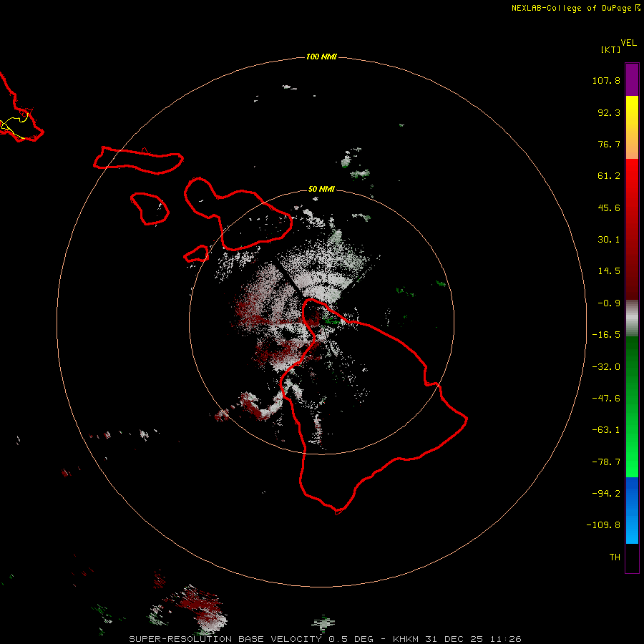Click the 107.8 legend value
This screenshot has width=644, height=644.
tap(606, 80)
